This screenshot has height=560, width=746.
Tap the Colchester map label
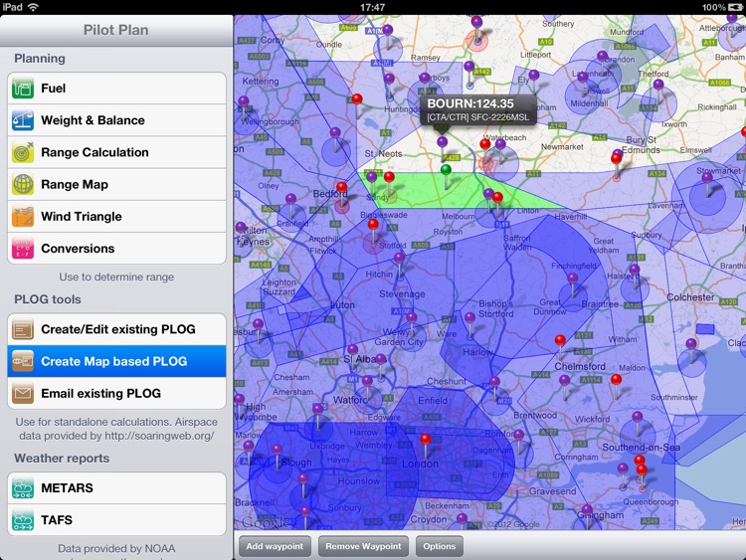pyautogui.click(x=690, y=297)
